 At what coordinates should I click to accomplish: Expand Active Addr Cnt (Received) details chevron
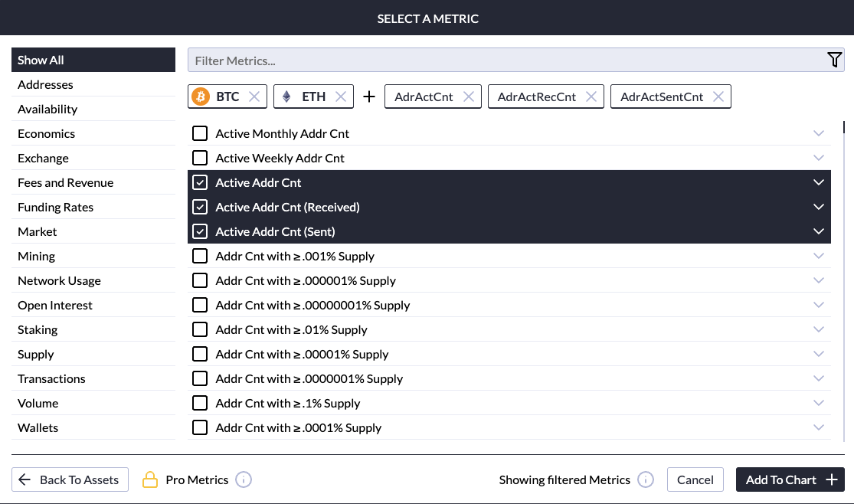coord(819,207)
